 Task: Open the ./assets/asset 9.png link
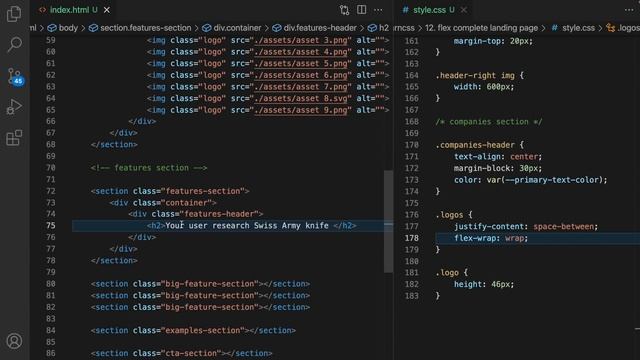click(301, 110)
